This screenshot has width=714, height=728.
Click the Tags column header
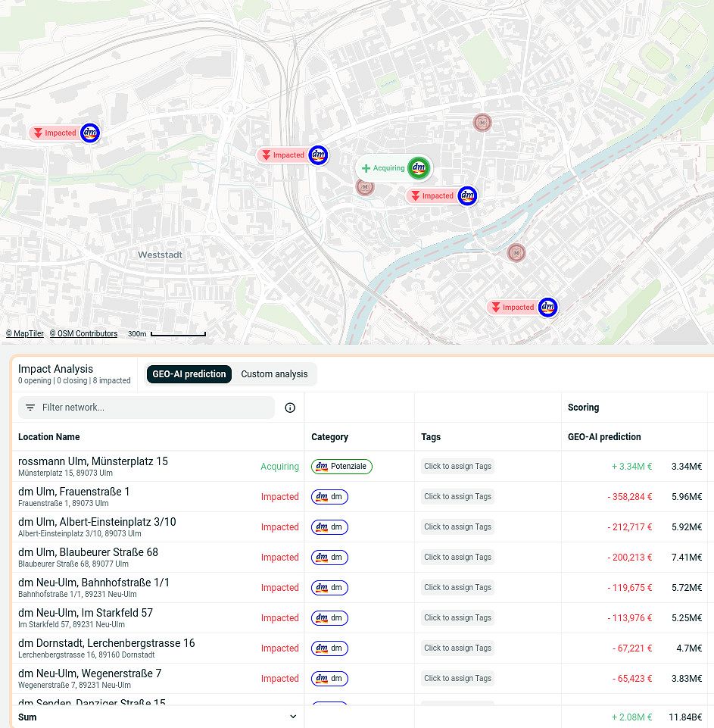click(x=431, y=437)
